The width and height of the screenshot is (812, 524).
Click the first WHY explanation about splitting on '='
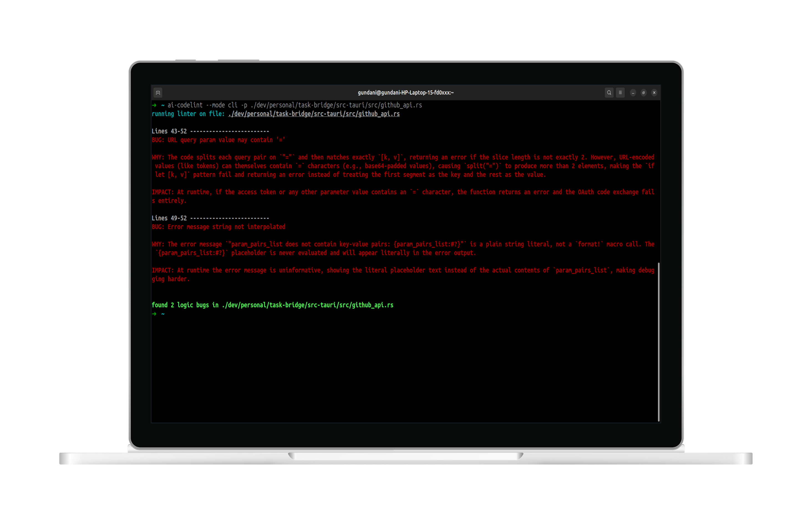(x=403, y=166)
